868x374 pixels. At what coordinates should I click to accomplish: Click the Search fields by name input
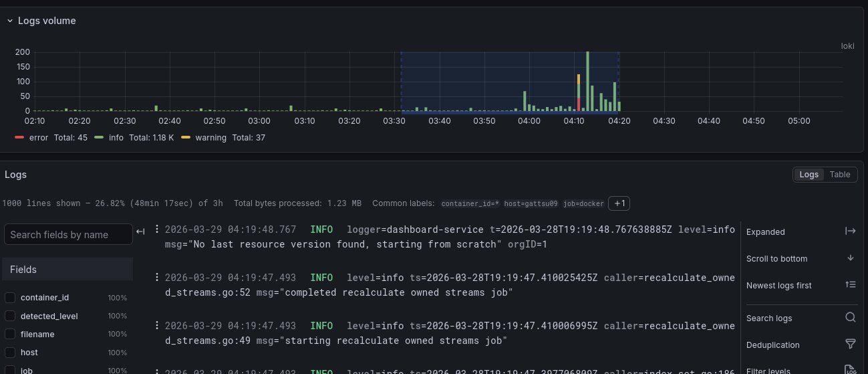click(x=68, y=235)
